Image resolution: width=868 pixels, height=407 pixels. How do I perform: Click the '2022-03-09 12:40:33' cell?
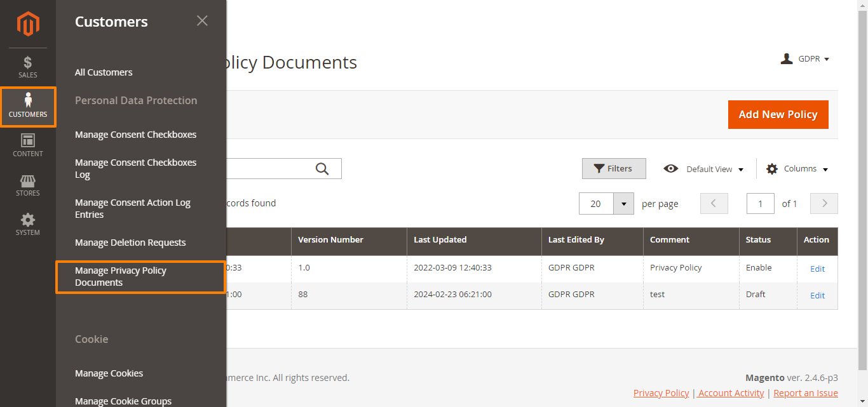(x=474, y=268)
